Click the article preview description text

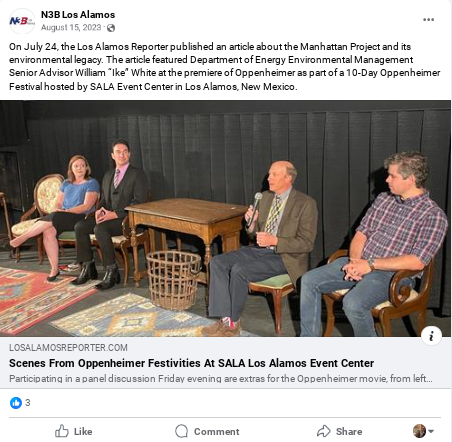point(221,379)
